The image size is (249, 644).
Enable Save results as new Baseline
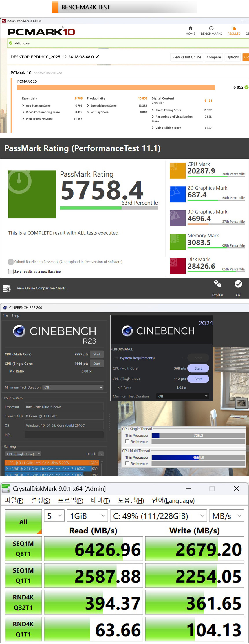11,271
